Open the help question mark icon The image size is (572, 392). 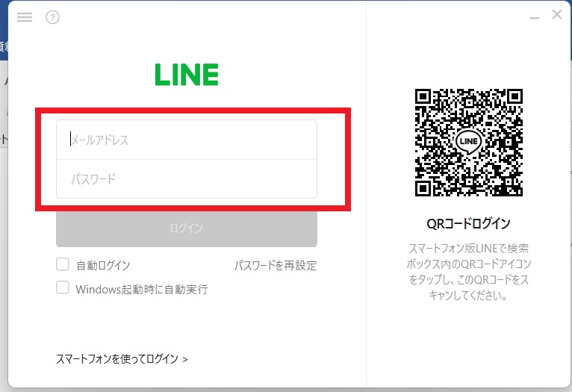[52, 17]
